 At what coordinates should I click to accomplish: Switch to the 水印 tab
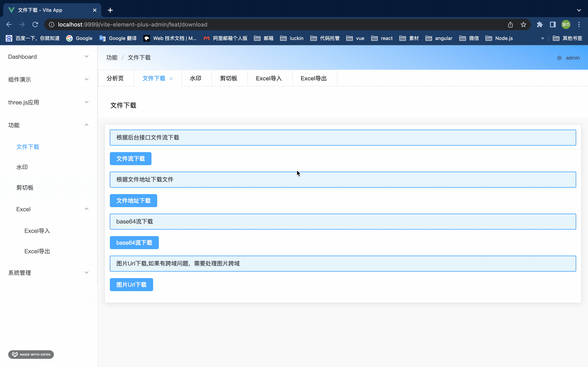(x=196, y=78)
